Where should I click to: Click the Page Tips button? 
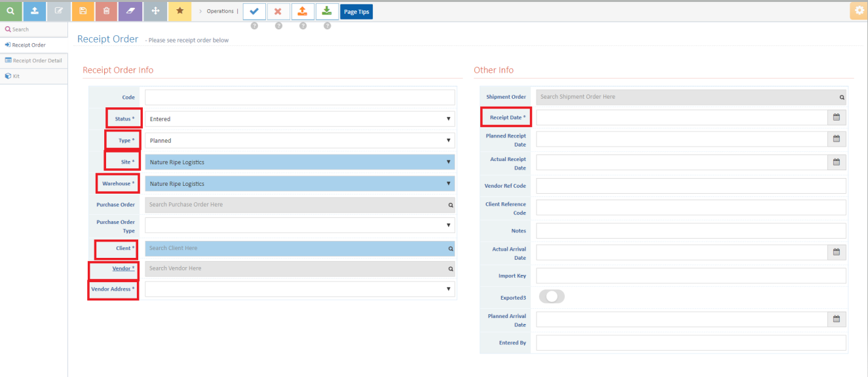tap(356, 11)
